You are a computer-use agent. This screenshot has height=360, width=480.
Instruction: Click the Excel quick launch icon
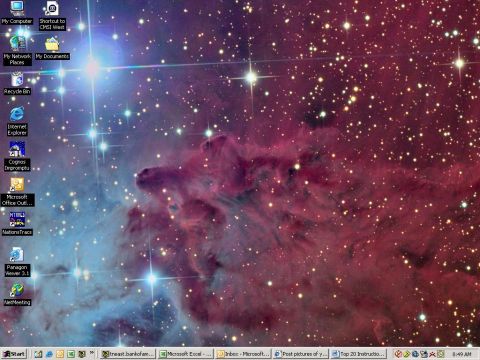[x=71, y=354]
